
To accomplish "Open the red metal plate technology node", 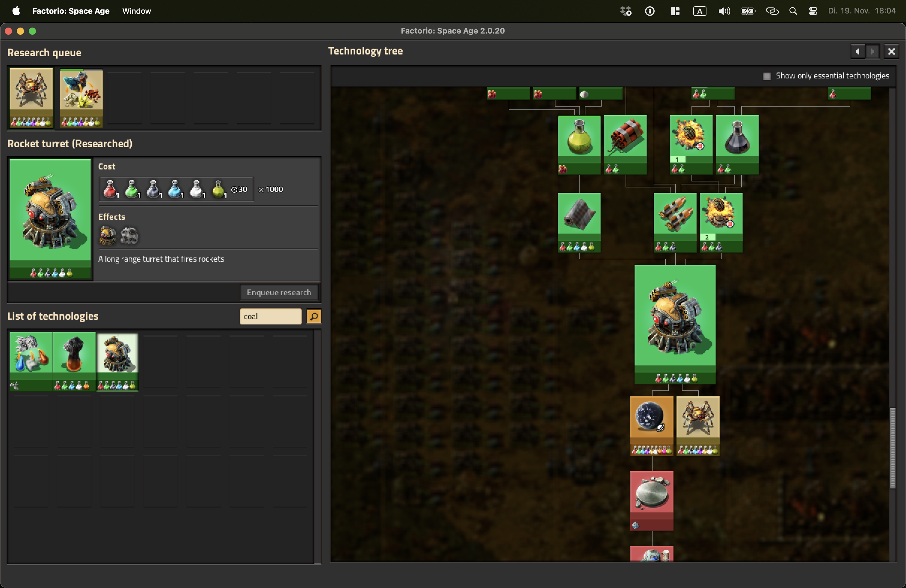I will click(651, 501).
